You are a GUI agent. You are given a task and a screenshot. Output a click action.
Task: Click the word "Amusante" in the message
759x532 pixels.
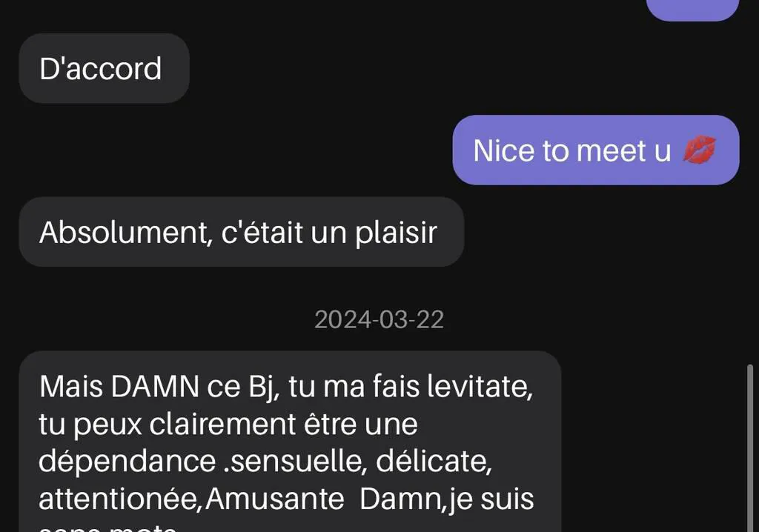(x=274, y=499)
